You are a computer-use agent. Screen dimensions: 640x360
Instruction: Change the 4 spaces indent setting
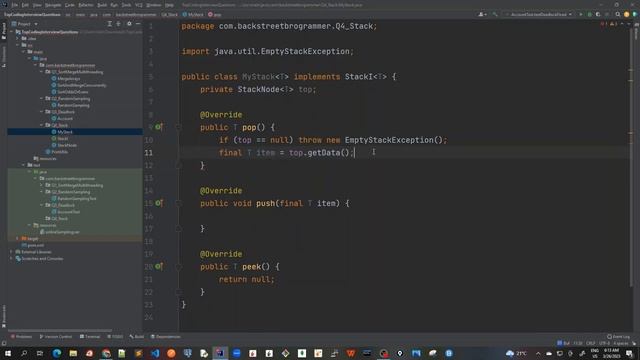pos(621,343)
